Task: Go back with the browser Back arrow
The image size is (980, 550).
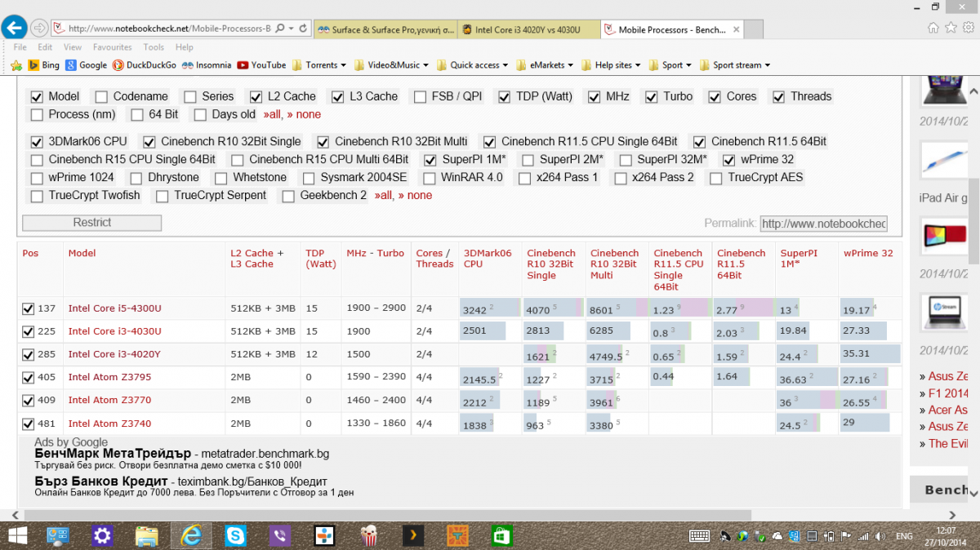Action: (14, 29)
